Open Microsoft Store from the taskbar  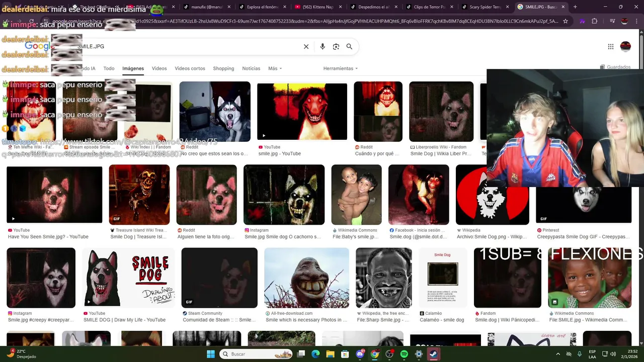pos(345,354)
